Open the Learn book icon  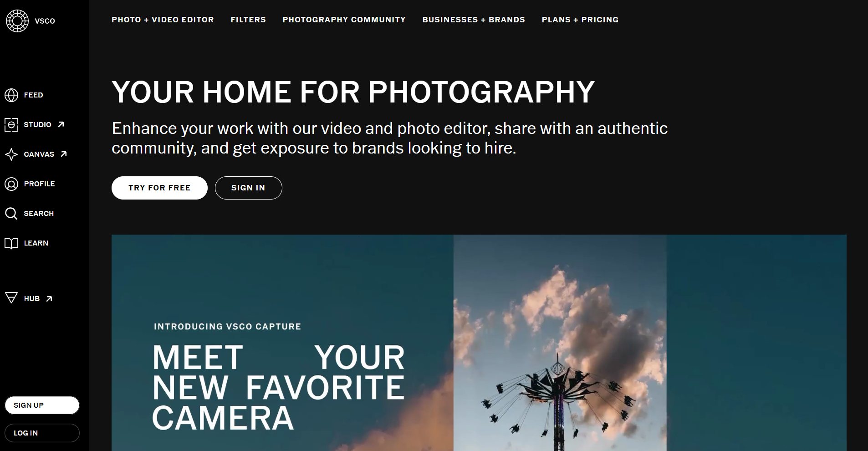click(11, 243)
